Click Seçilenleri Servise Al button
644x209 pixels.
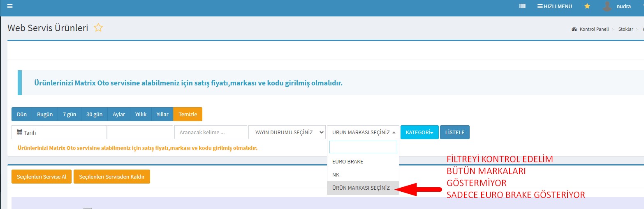click(x=42, y=177)
